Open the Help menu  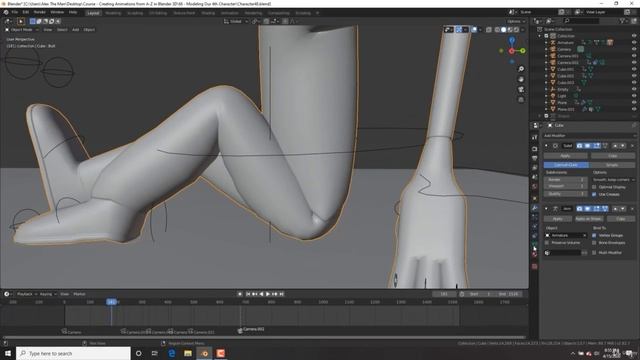click(x=73, y=12)
